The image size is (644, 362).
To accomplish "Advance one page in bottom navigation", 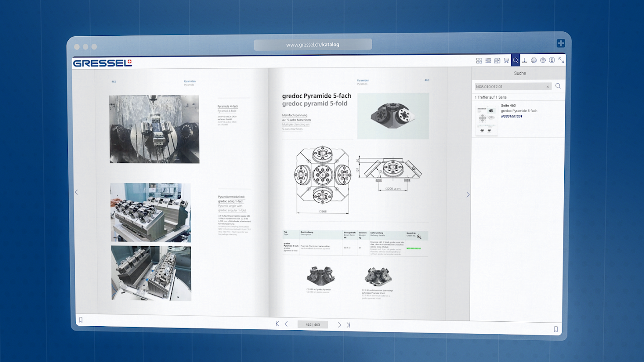I will click(339, 324).
